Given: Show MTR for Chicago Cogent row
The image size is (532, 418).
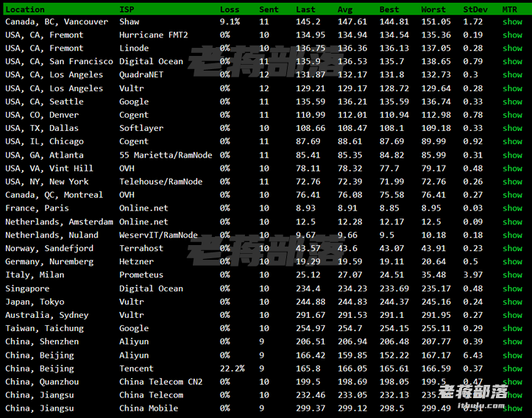Looking at the screenshot, I should click(512, 141).
